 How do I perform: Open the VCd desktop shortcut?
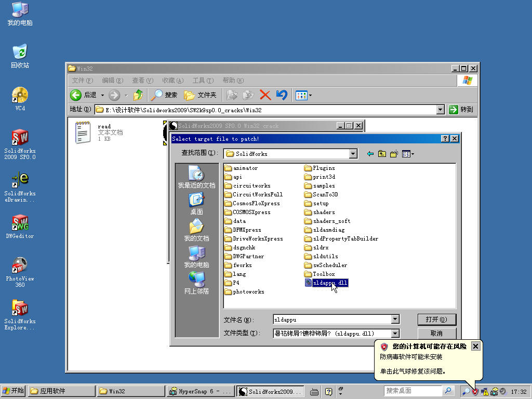(x=20, y=99)
